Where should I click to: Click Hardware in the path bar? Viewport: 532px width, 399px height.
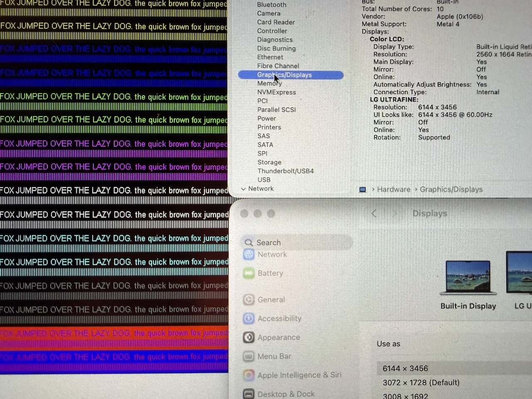coord(394,190)
